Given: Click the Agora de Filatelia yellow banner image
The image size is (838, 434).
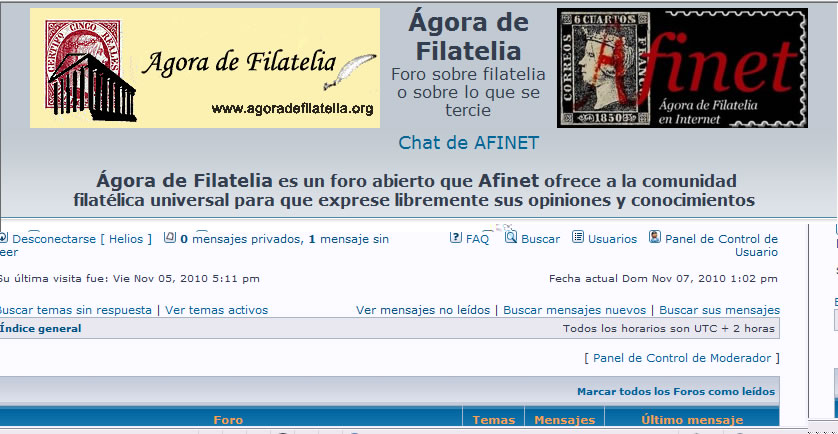Looking at the screenshot, I should (205, 68).
